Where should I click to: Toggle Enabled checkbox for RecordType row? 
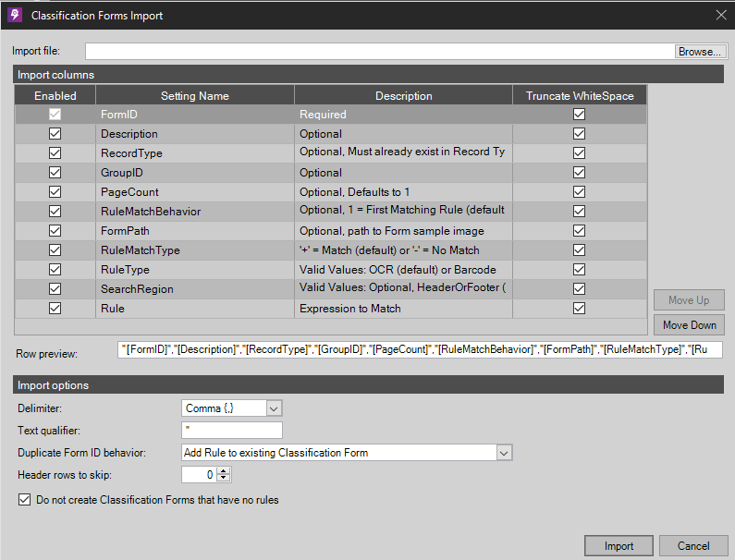pos(55,152)
